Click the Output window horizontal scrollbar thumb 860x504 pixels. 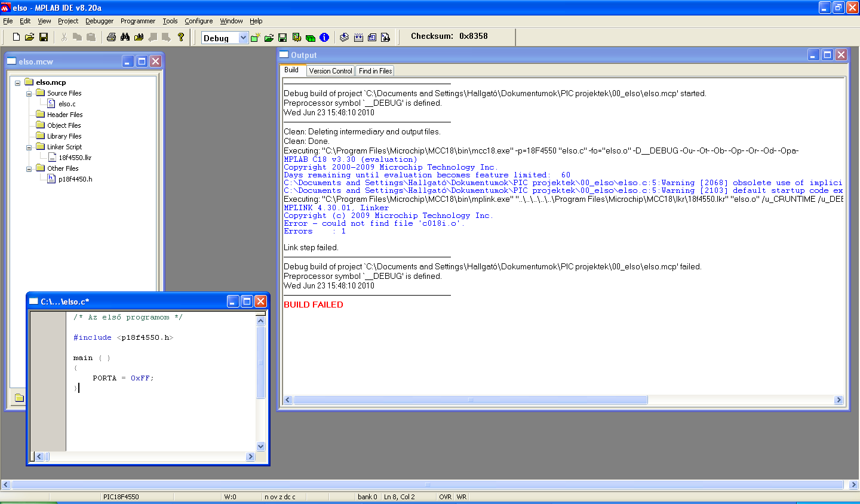click(x=471, y=400)
